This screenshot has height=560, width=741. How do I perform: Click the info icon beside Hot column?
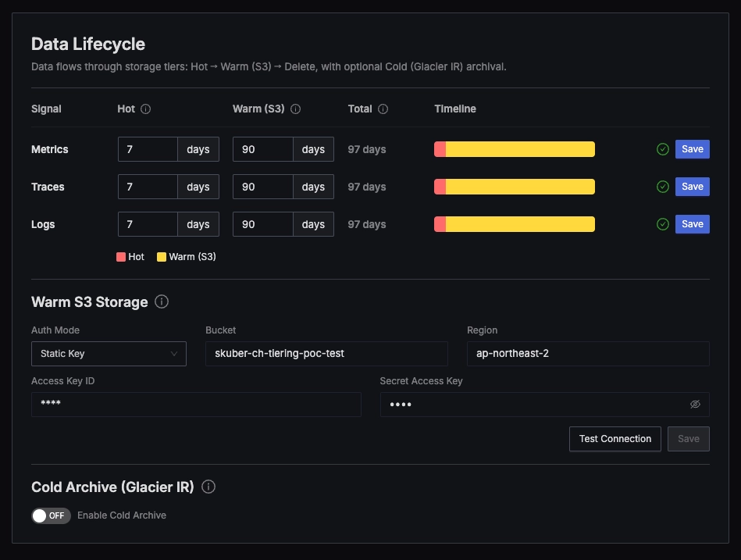coord(145,109)
